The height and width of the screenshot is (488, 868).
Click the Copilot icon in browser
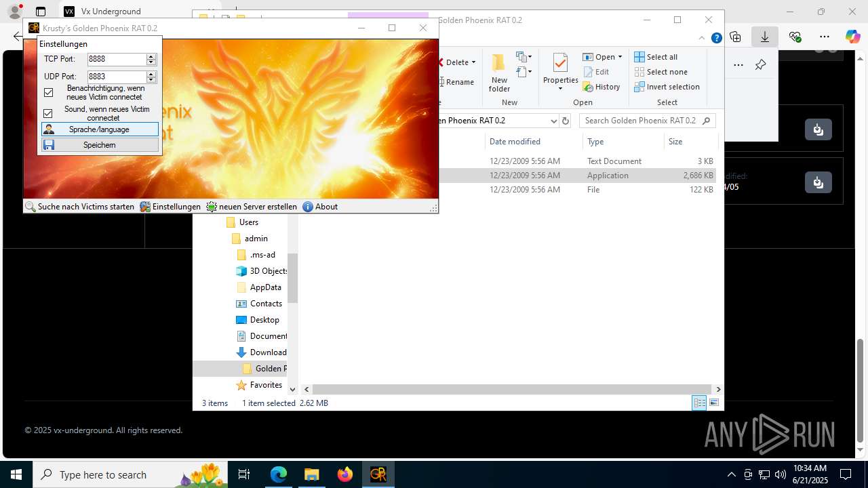852,37
